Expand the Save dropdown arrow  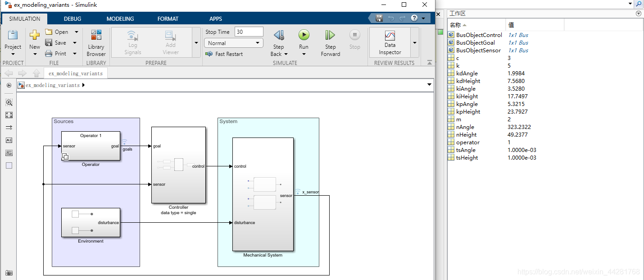pyautogui.click(x=75, y=43)
